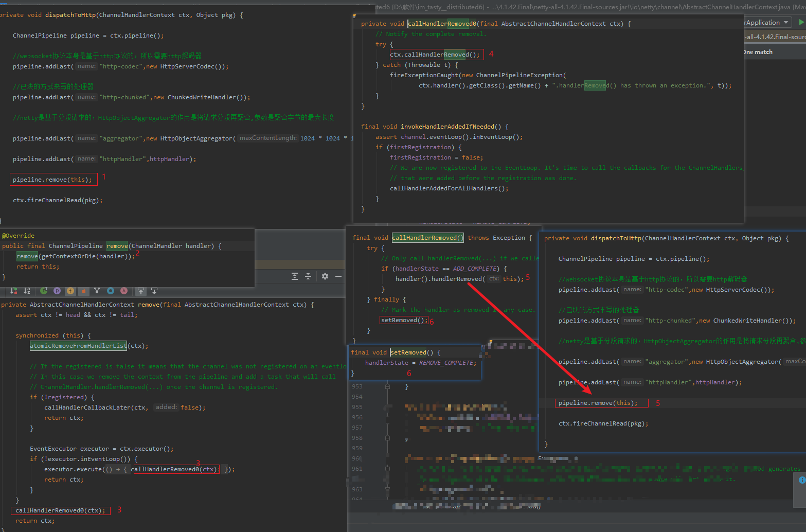
Task: Click the 'One match' search result text
Action: click(x=758, y=52)
